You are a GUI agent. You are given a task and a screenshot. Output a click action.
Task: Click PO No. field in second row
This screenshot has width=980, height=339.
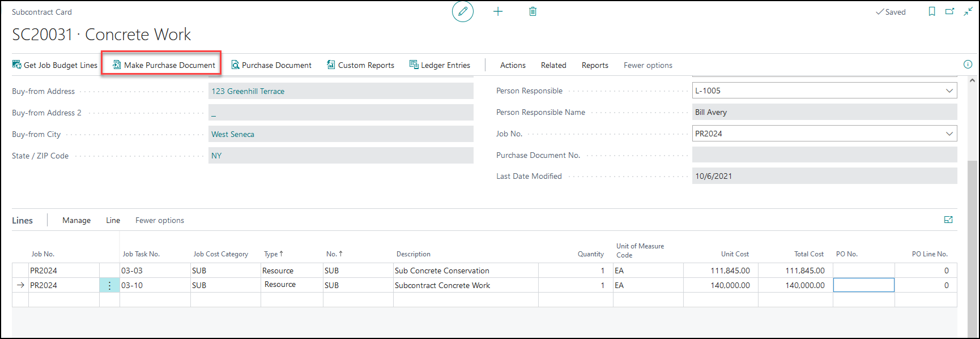coord(863,285)
